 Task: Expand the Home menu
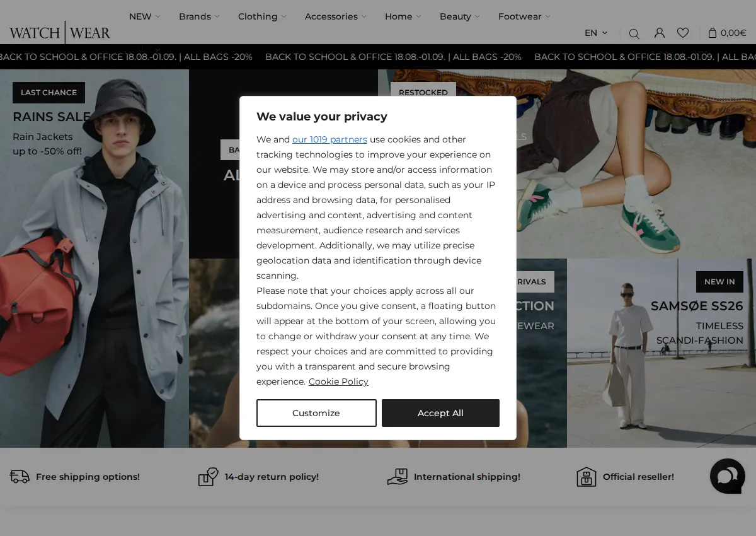point(403,16)
